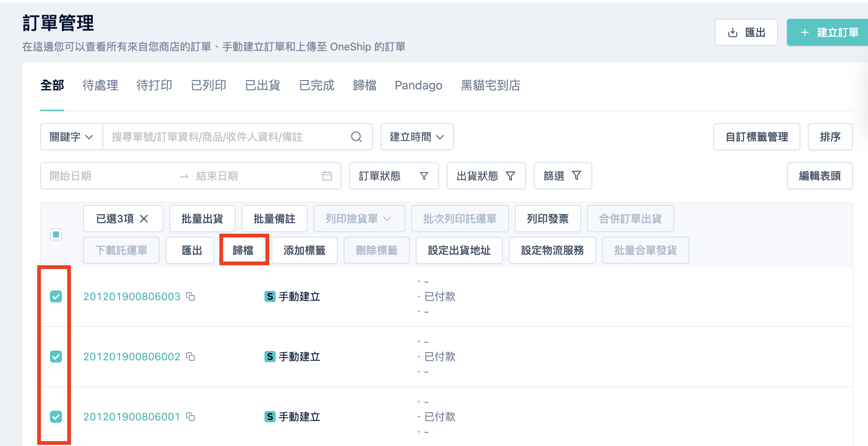Expand the 關鍵字 dropdown
The width and height of the screenshot is (868, 446).
click(x=72, y=137)
